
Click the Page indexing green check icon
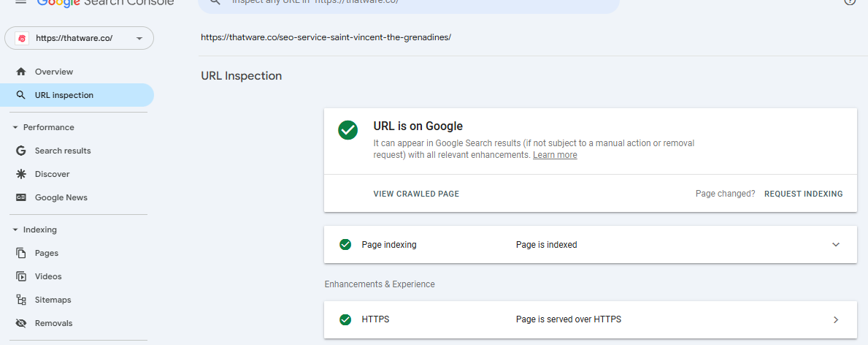pyautogui.click(x=345, y=245)
